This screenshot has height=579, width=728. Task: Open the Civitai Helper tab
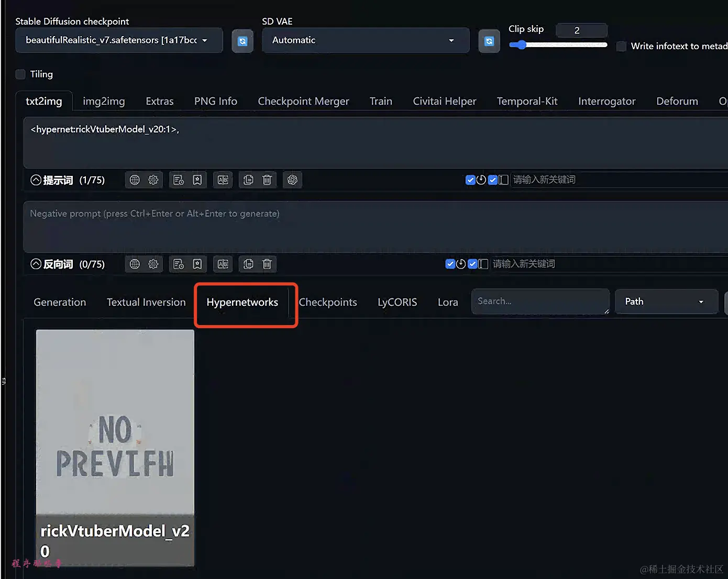445,101
